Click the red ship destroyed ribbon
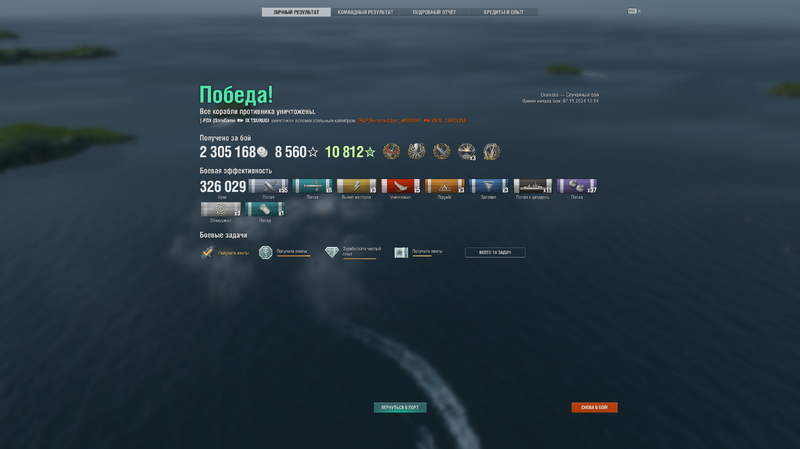 coord(401,186)
